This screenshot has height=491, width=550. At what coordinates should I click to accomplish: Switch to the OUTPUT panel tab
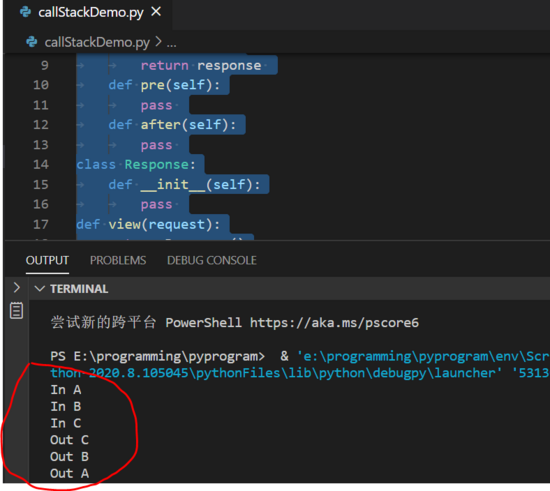coord(47,261)
